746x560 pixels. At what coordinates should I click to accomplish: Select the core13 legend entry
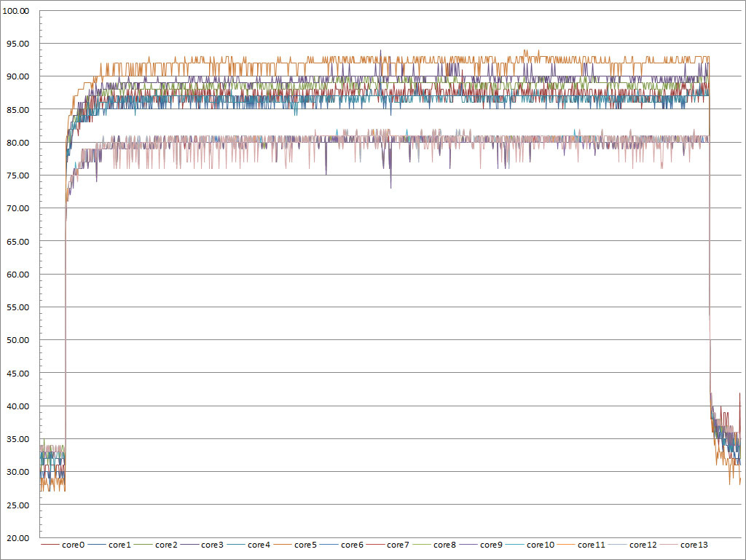pos(683,545)
